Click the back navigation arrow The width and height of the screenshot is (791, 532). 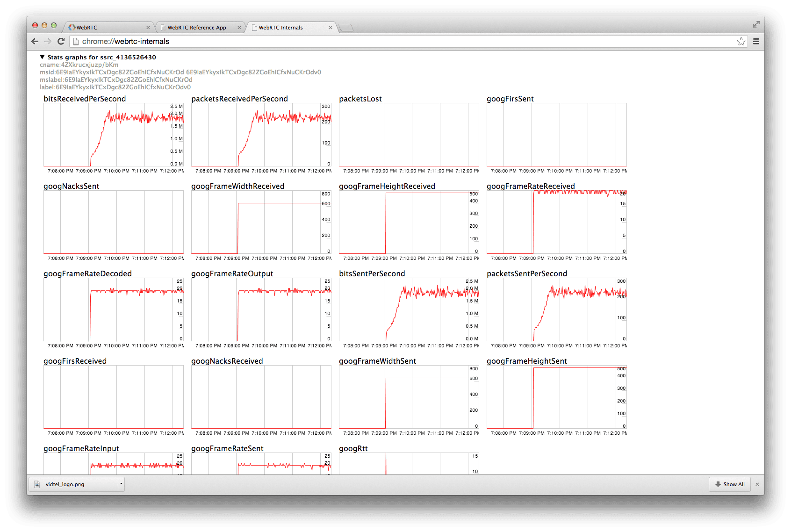tap(35, 41)
